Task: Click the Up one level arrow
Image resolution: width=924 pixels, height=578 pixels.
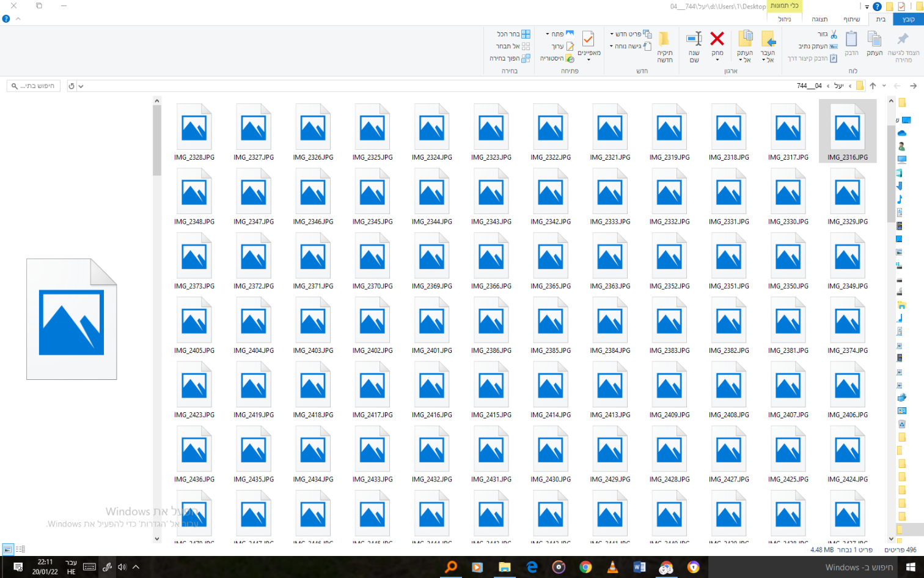Action: pos(873,86)
